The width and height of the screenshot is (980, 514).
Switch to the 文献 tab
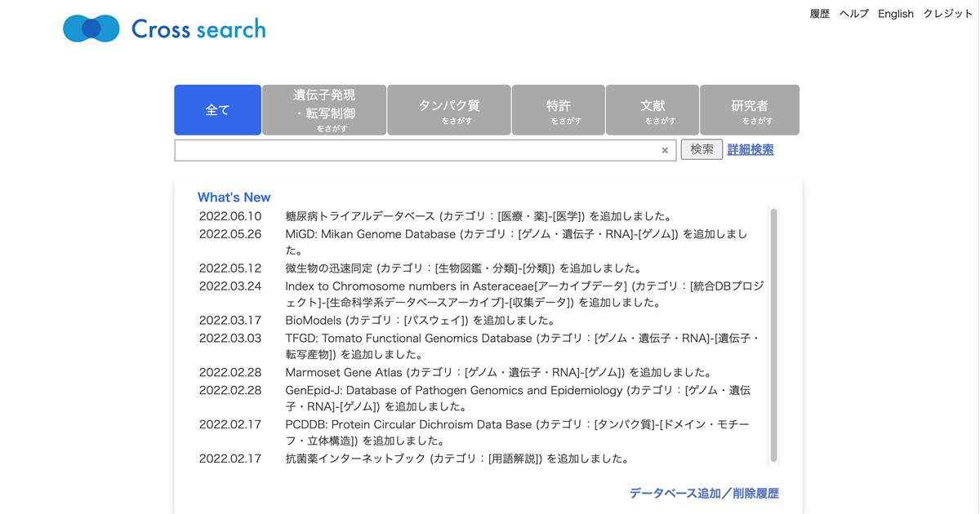[653, 110]
